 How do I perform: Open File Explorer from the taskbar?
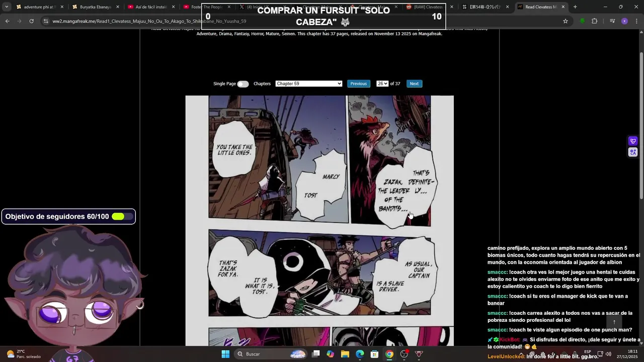[345, 354]
